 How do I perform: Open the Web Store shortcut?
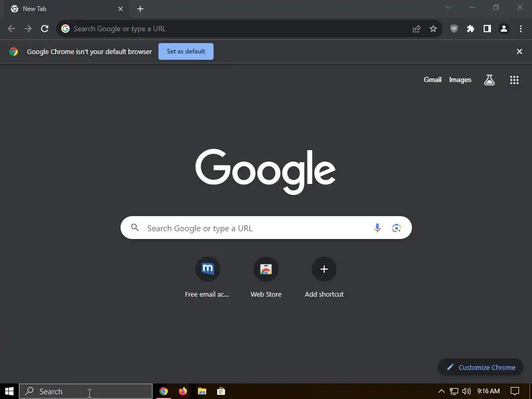pos(266,277)
